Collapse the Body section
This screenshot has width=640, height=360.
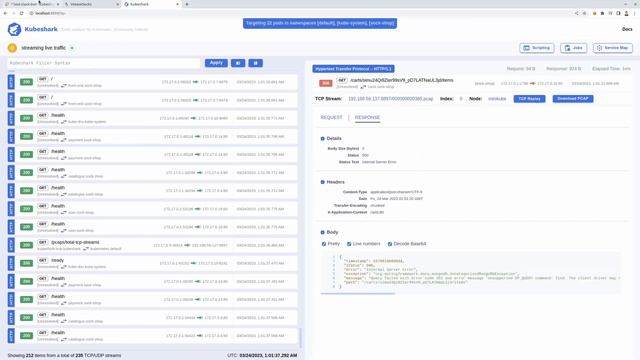322,232
